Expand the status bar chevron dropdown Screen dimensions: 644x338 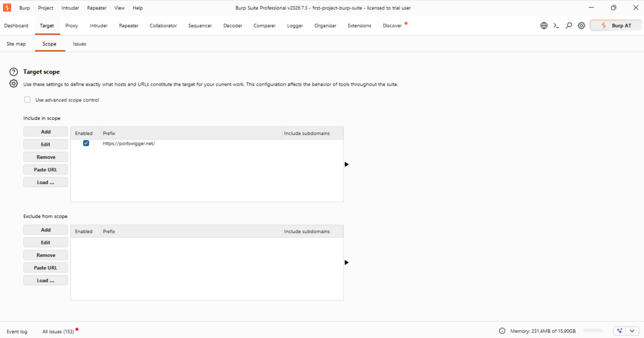pos(633,331)
